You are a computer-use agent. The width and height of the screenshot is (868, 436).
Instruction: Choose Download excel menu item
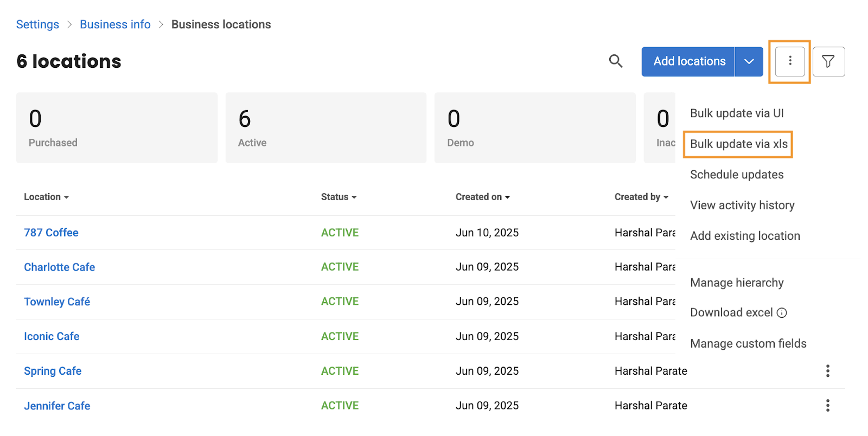[x=731, y=312]
